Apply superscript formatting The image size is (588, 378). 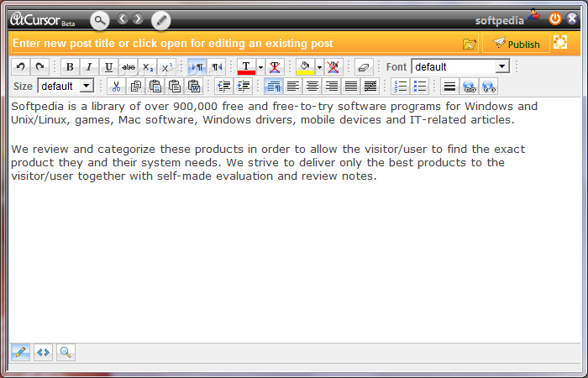tap(167, 67)
